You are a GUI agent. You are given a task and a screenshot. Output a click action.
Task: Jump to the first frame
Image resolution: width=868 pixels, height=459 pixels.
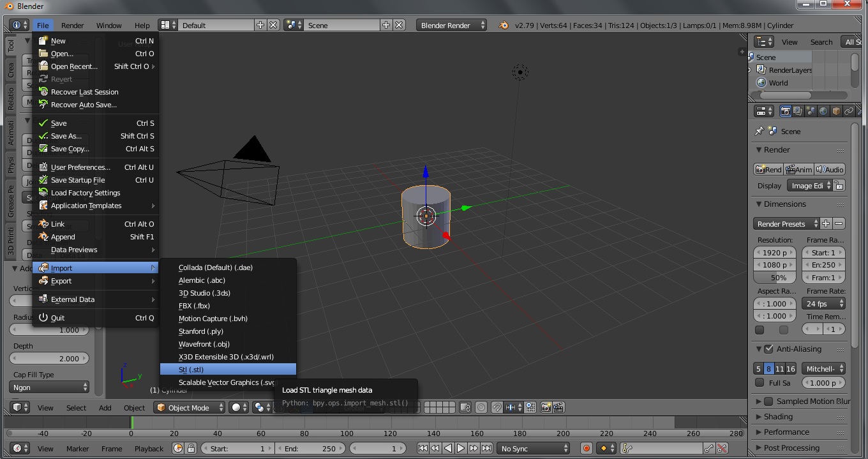[x=423, y=448]
